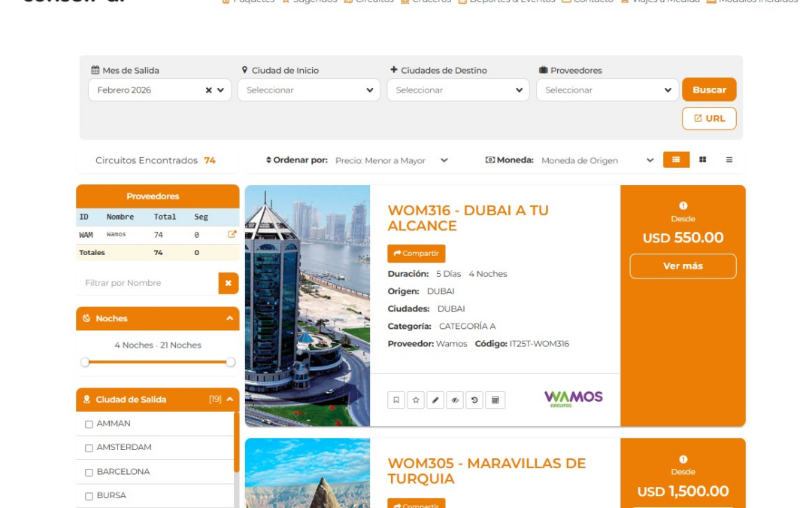Image resolution: width=812 pixels, height=508 pixels.
Task: Select the AMSTERDAM checkbox
Action: pos(89,449)
